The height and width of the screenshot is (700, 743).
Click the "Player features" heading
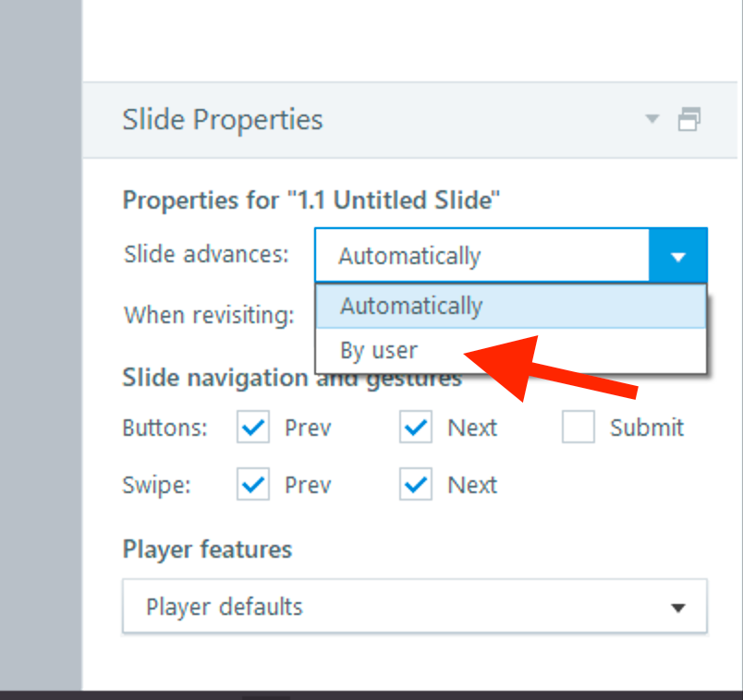click(207, 549)
